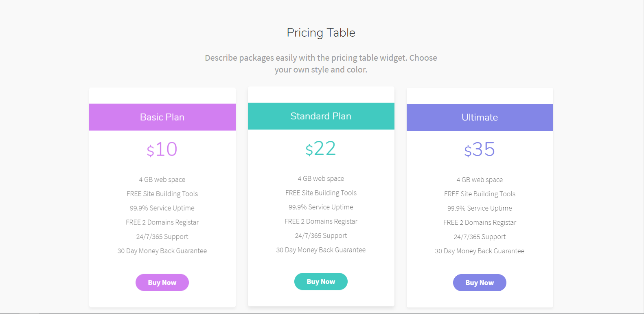Viewport: 644px width, 314px height.
Task: Click Buy Now under the Basic Plan
Action: tap(162, 283)
